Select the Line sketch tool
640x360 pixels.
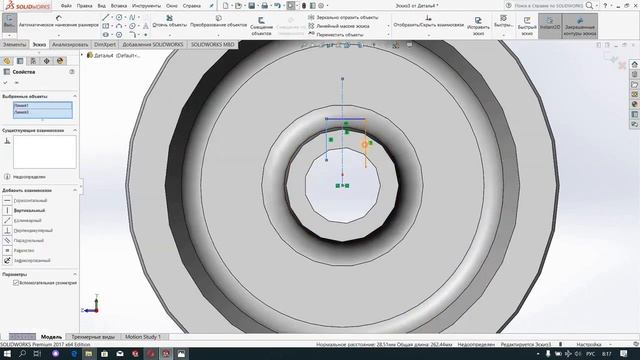click(106, 17)
